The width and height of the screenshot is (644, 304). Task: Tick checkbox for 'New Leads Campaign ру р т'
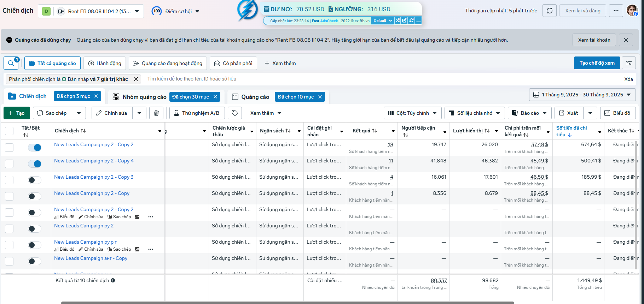tap(9, 245)
